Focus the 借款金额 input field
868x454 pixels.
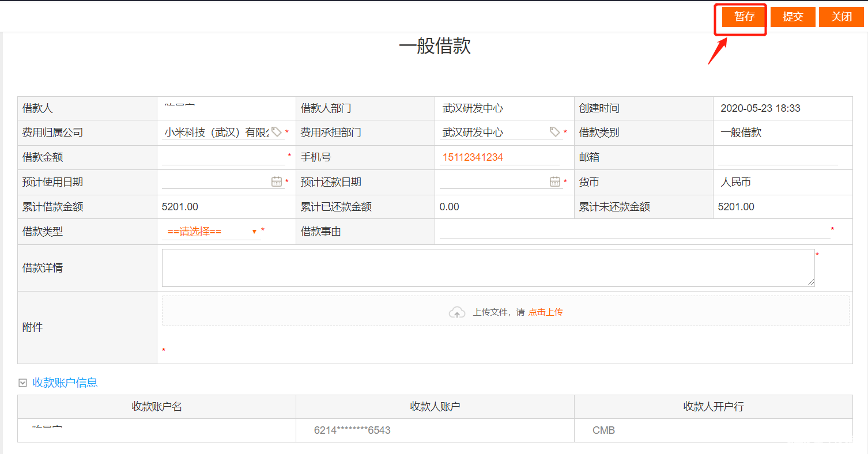(224, 157)
